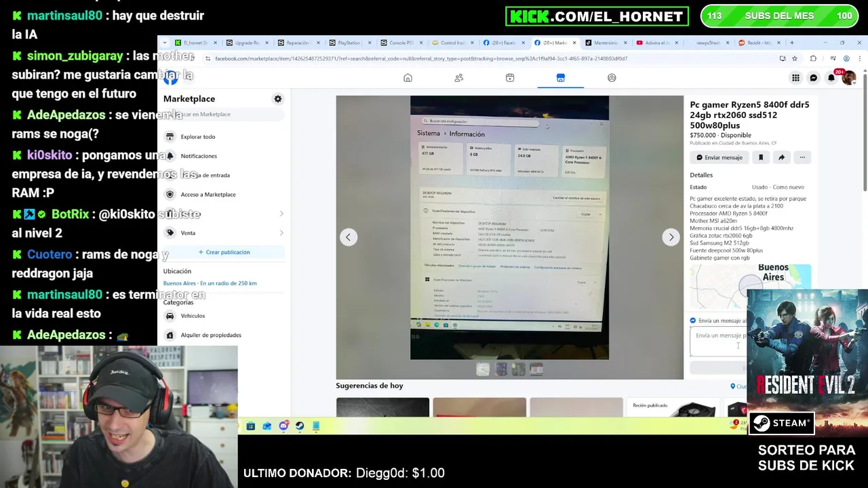Click the message text box under Envía un mensaje

719,342
